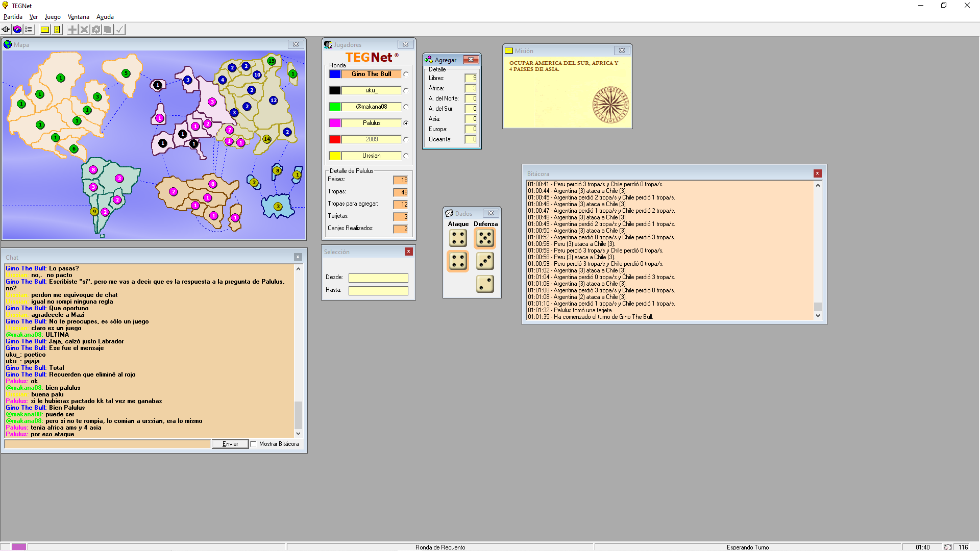Select the @makana08 player radio button

pyautogui.click(x=406, y=107)
